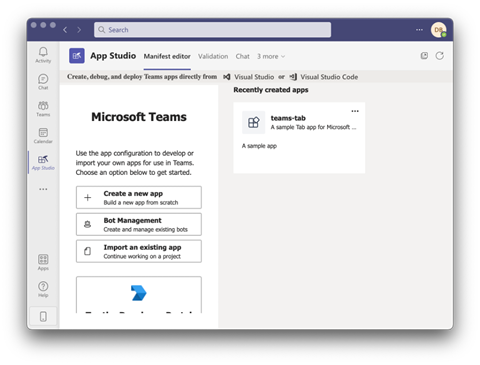Switch to the Chat tab of App Studio
The image size is (480, 365).
[x=242, y=56]
